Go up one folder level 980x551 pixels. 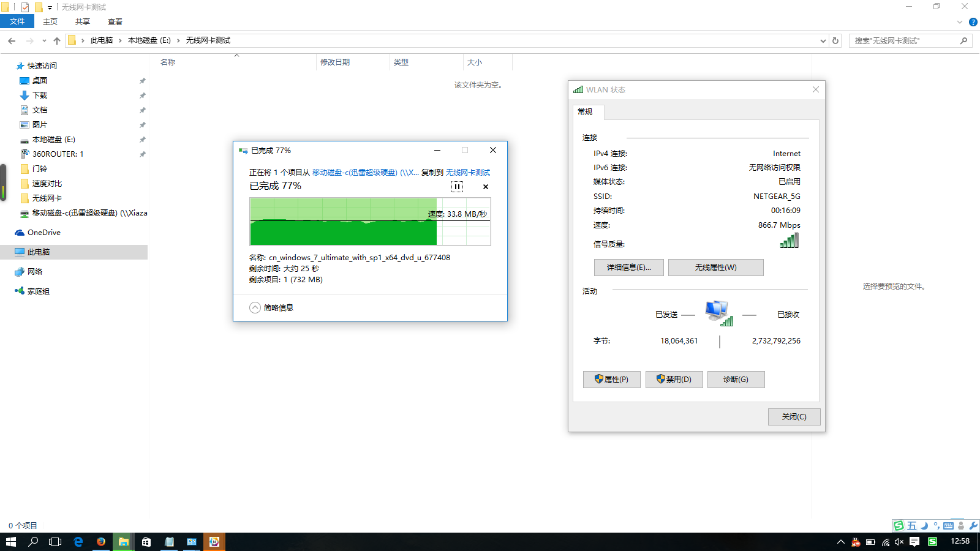tap(57, 41)
